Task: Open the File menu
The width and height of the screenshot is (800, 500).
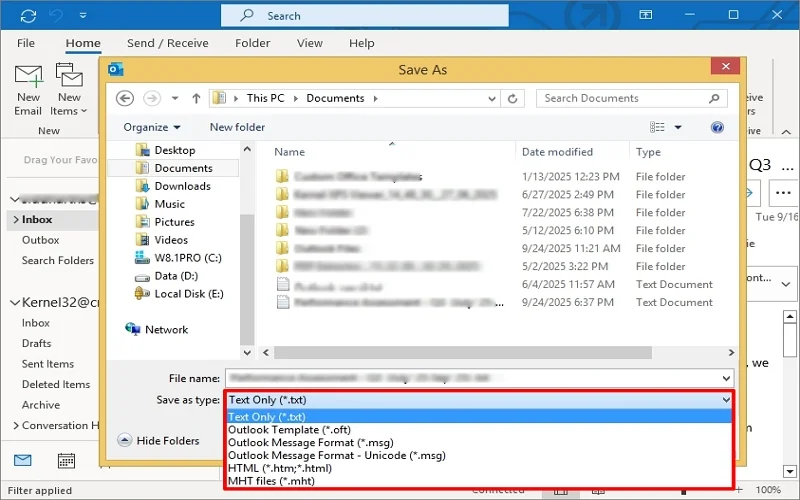Action: [x=26, y=43]
